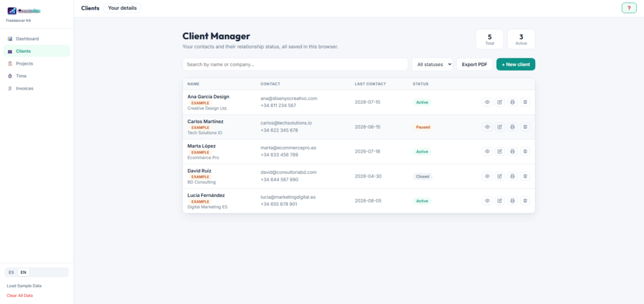Print the Lucía Fernández record

512,201
